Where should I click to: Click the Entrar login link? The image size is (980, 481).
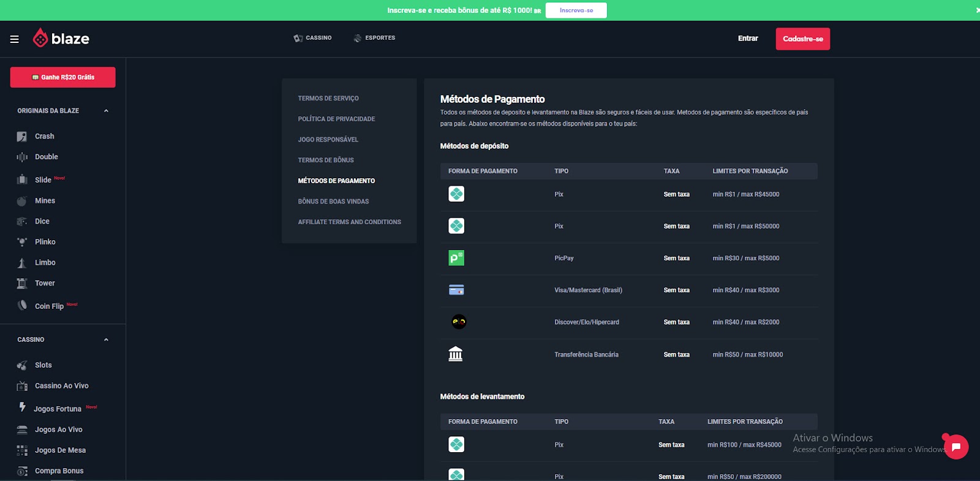tap(748, 39)
